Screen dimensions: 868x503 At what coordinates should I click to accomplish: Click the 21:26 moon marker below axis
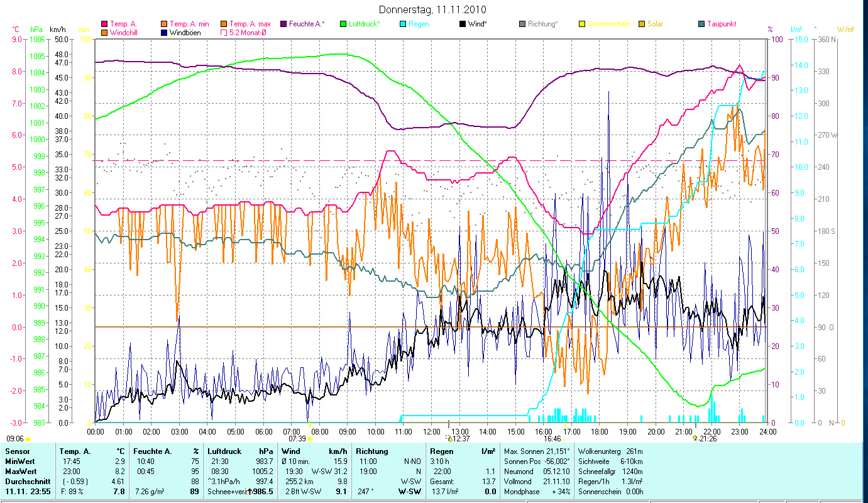pos(695,438)
